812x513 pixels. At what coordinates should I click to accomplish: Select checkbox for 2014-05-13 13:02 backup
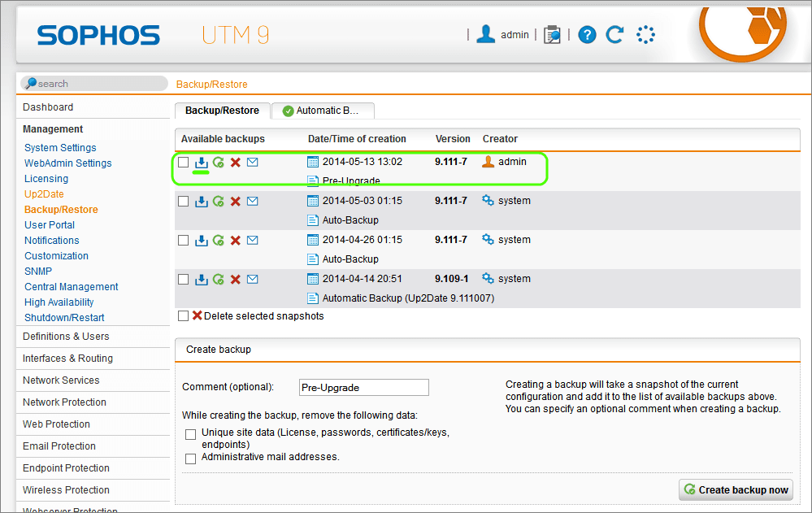click(x=184, y=162)
